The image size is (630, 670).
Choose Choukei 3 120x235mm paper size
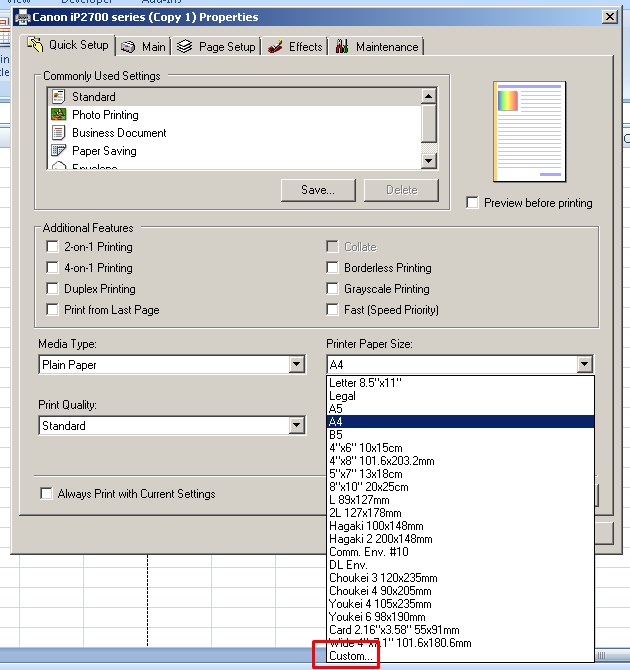(460, 578)
